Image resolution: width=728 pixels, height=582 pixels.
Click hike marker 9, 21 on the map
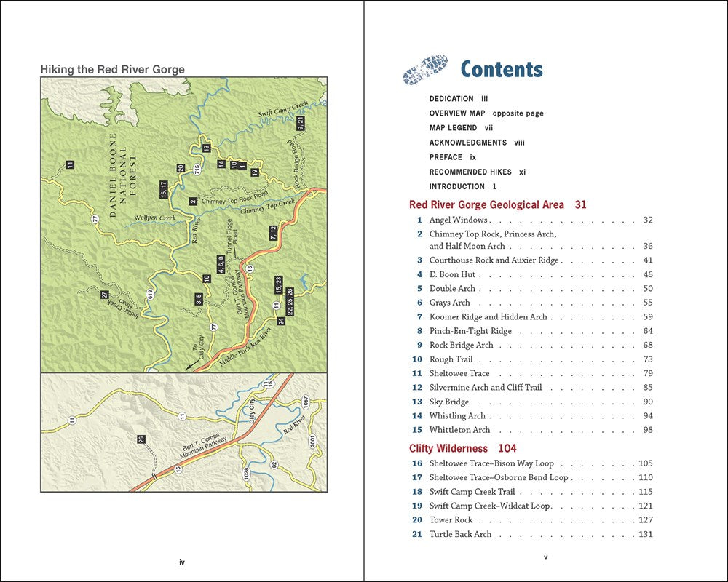[x=301, y=124]
